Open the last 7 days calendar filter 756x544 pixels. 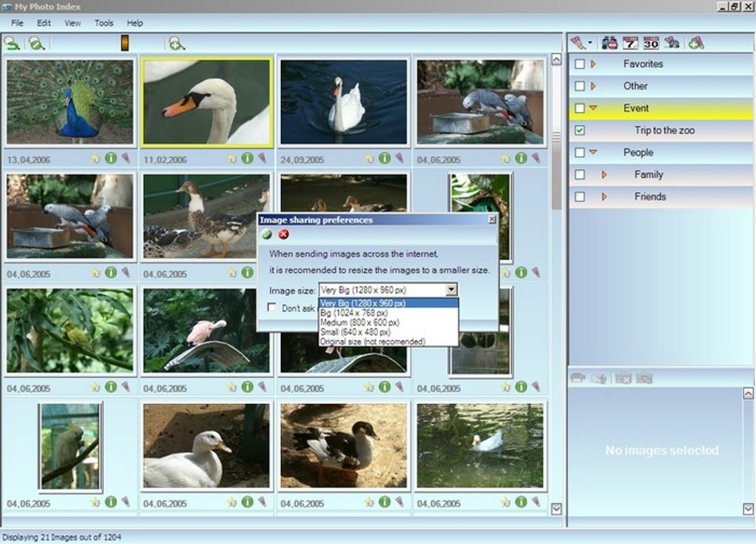(630, 42)
